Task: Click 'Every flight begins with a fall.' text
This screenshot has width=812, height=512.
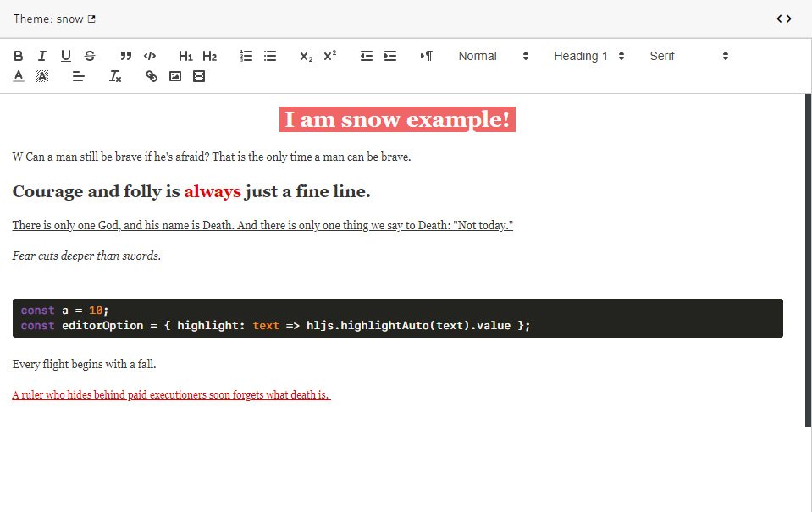Action: tap(84, 364)
